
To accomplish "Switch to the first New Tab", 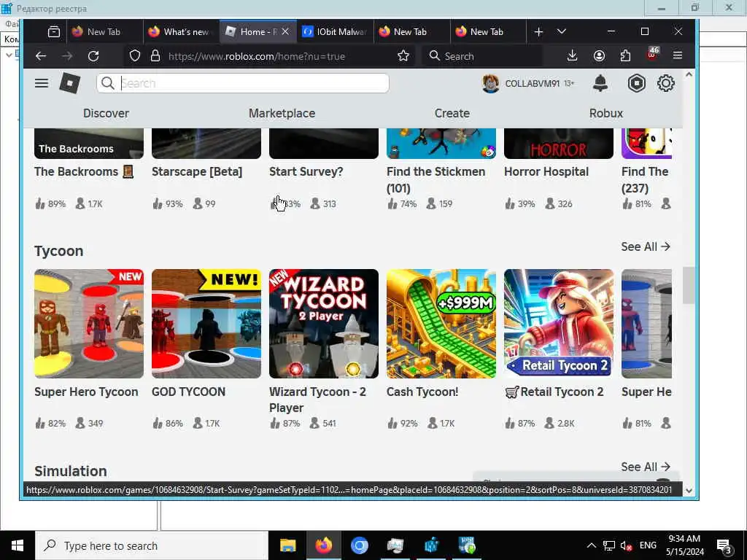I will (104, 32).
